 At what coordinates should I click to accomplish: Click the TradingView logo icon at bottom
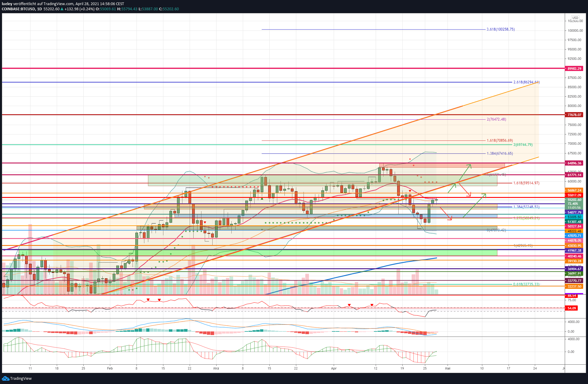pyautogui.click(x=5, y=378)
